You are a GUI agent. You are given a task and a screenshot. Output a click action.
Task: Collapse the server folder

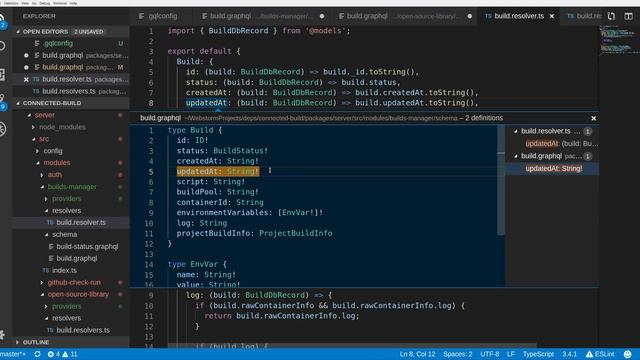click(29, 116)
